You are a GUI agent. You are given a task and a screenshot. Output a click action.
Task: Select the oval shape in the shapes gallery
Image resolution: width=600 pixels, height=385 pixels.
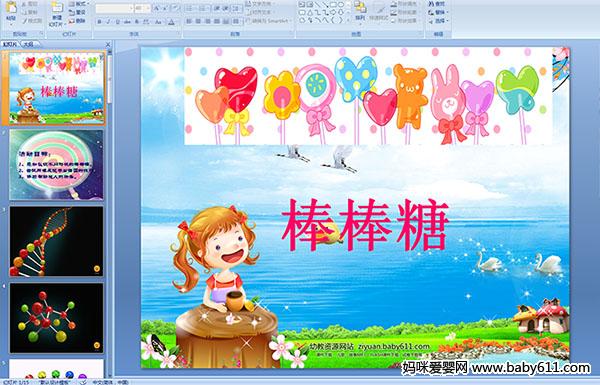(x=340, y=5)
